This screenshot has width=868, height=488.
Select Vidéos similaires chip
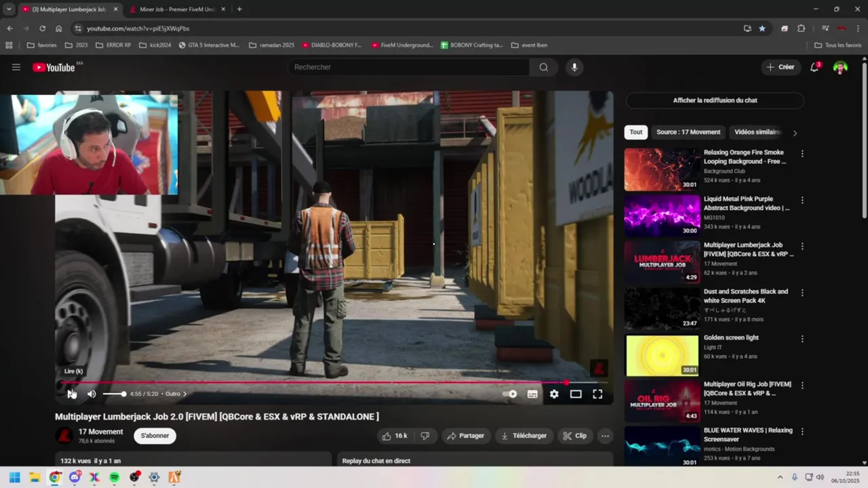[x=757, y=132]
